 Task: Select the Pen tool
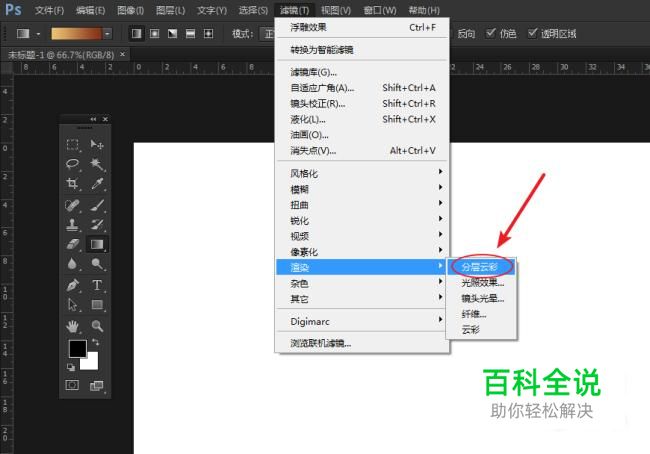point(73,285)
